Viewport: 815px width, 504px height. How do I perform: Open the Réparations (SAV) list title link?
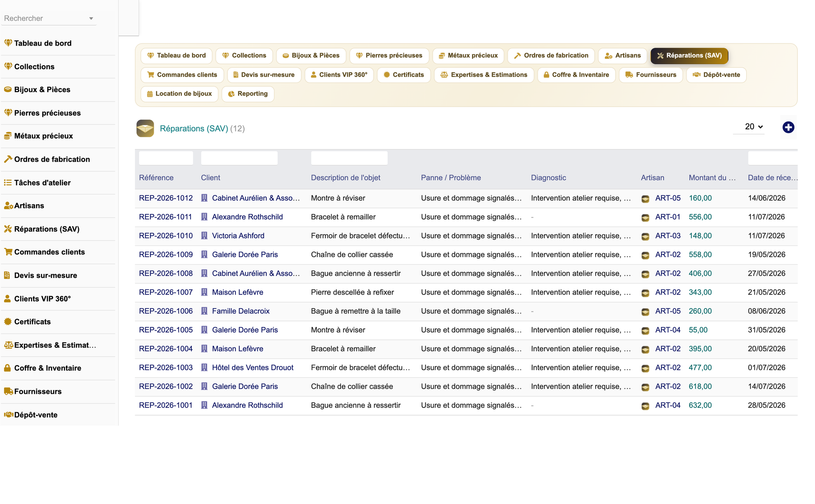pos(194,129)
